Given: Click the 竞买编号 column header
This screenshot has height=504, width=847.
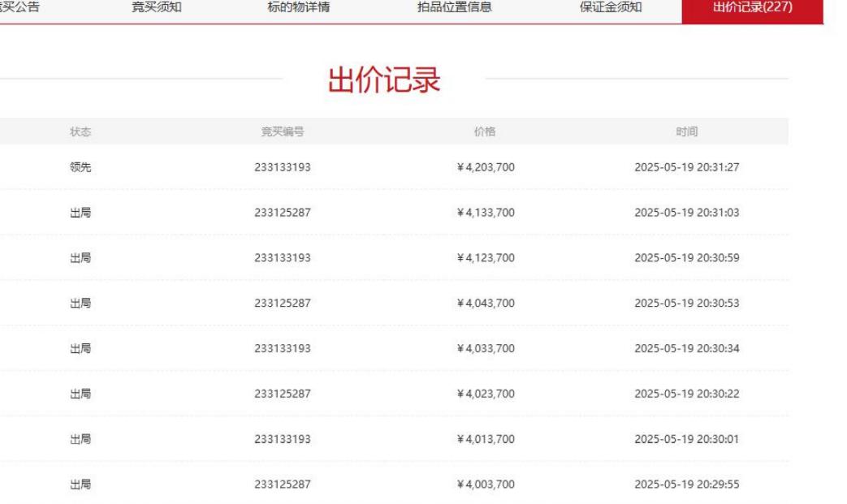Looking at the screenshot, I should tap(283, 131).
